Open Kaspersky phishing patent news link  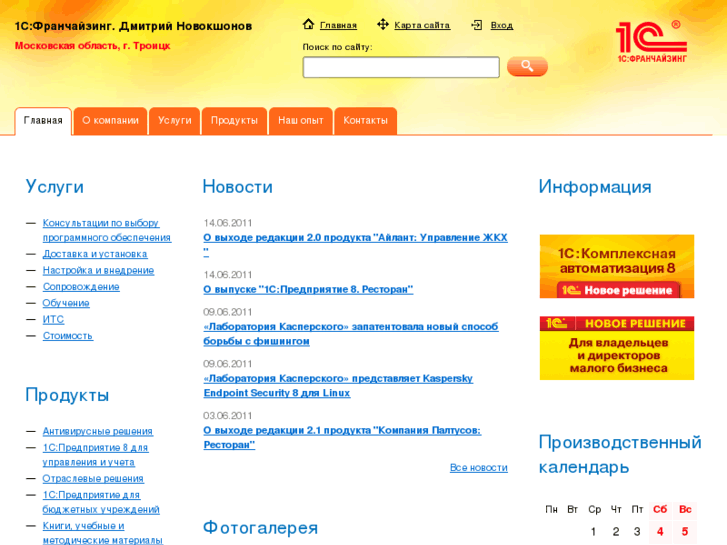coord(351,333)
